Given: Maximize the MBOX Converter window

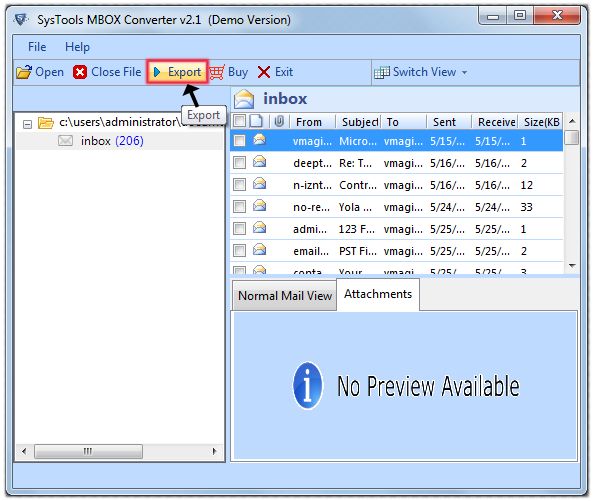Looking at the screenshot, I should 520,16.
